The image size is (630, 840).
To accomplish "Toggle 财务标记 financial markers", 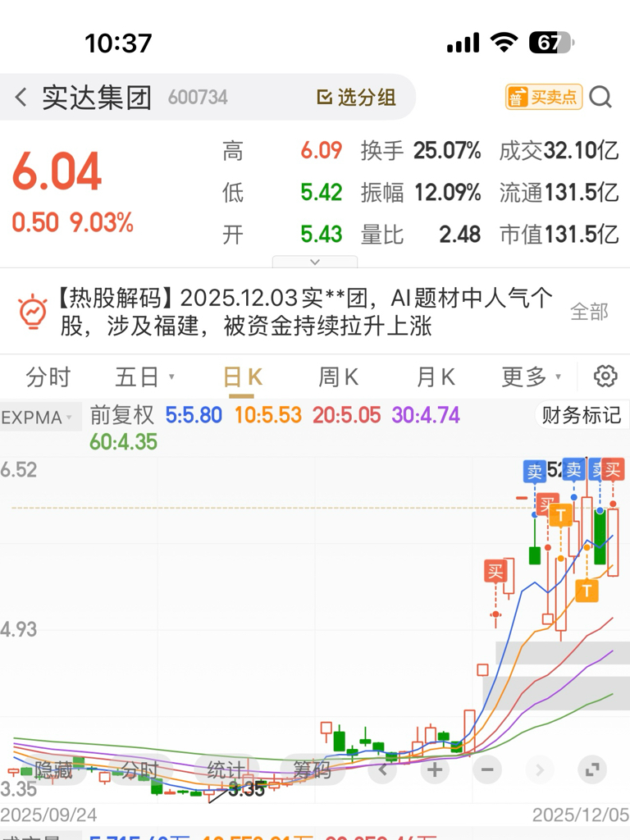I will (x=582, y=415).
